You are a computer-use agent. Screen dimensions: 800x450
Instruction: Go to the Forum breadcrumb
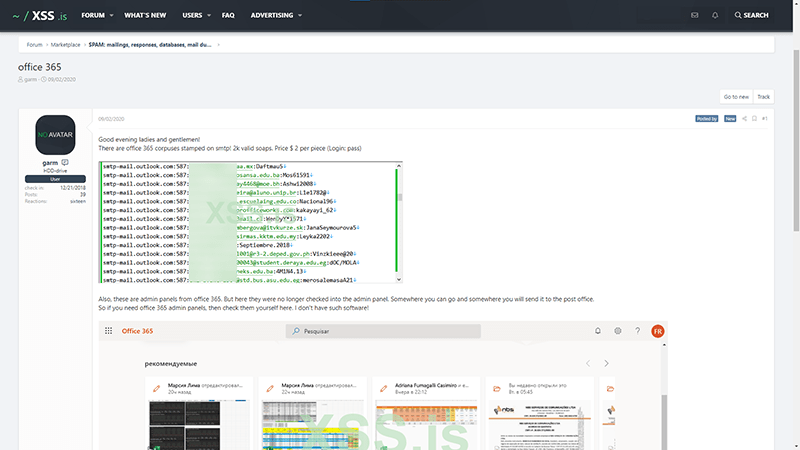[x=34, y=45]
